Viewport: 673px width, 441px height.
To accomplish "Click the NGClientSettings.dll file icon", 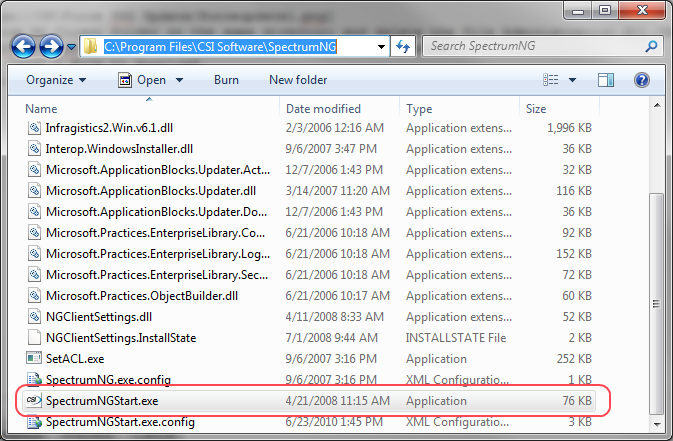I will [34, 317].
